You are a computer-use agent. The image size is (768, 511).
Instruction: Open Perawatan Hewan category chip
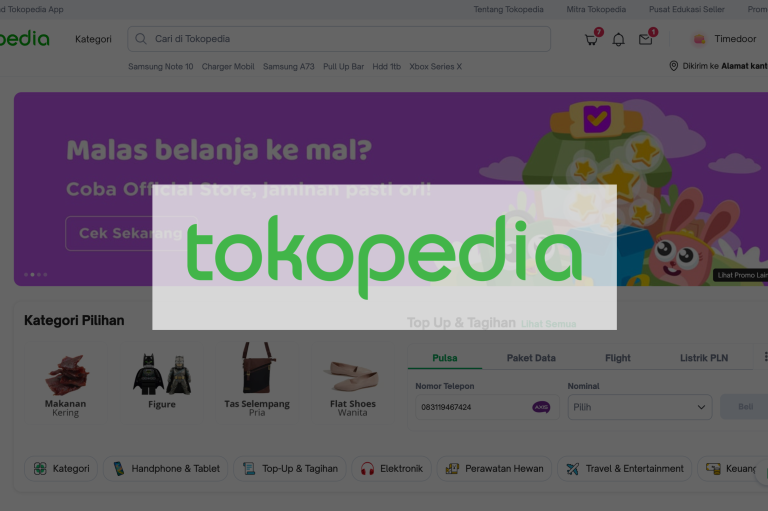pos(494,468)
